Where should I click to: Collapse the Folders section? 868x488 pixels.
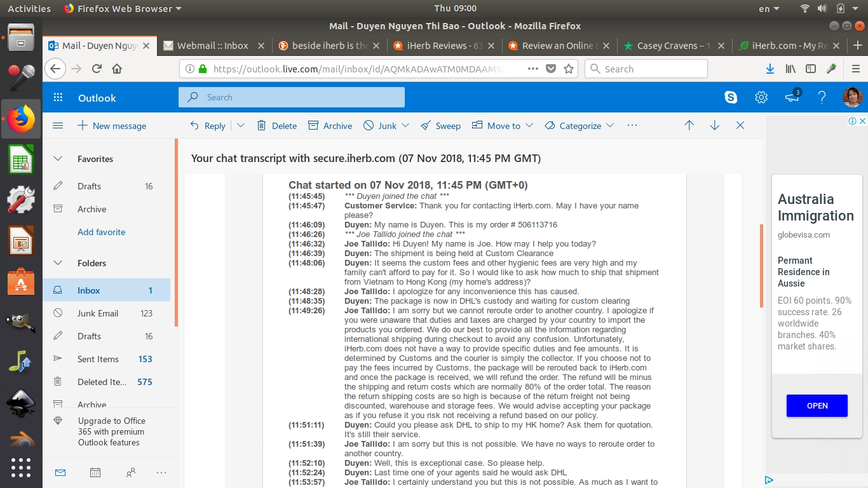click(x=58, y=263)
